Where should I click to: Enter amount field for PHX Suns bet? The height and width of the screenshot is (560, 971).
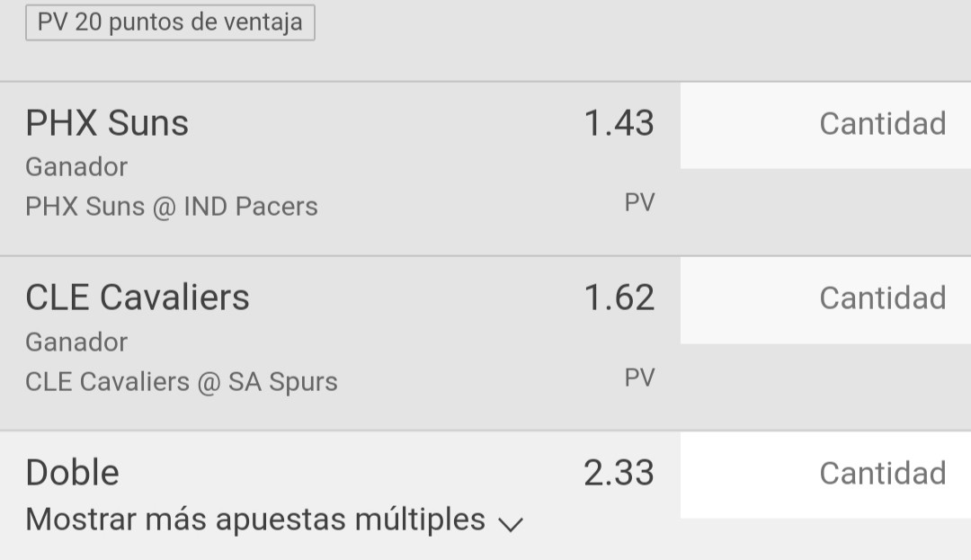(825, 126)
